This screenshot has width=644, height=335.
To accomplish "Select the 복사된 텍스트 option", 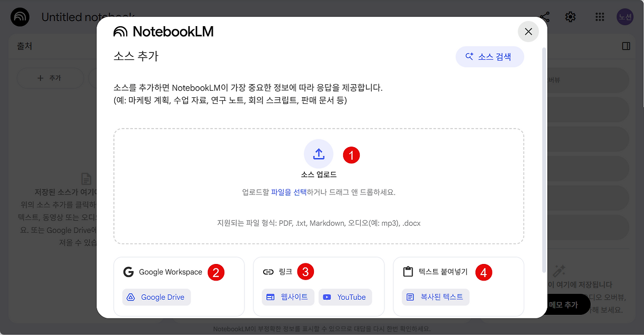I will coord(436,297).
